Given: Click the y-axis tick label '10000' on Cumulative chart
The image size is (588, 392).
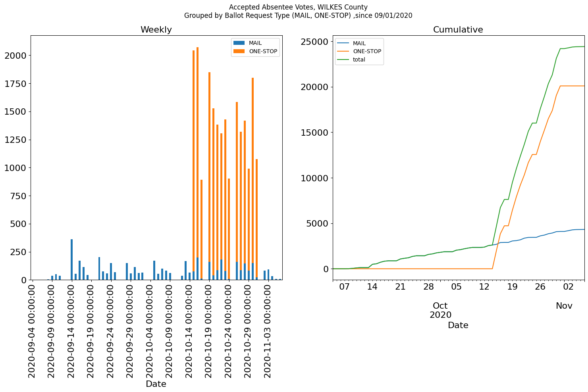Looking at the screenshot, I should pyautogui.click(x=314, y=178).
